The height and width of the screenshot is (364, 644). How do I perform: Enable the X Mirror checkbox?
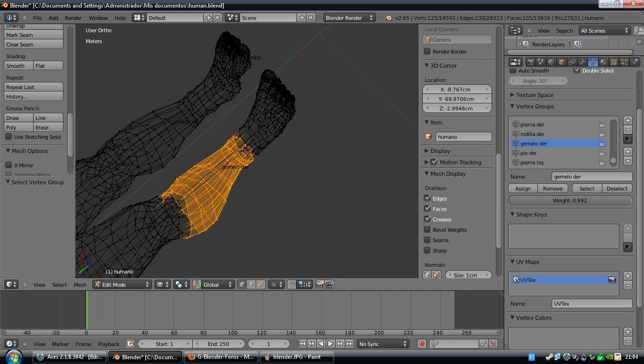tap(9, 165)
